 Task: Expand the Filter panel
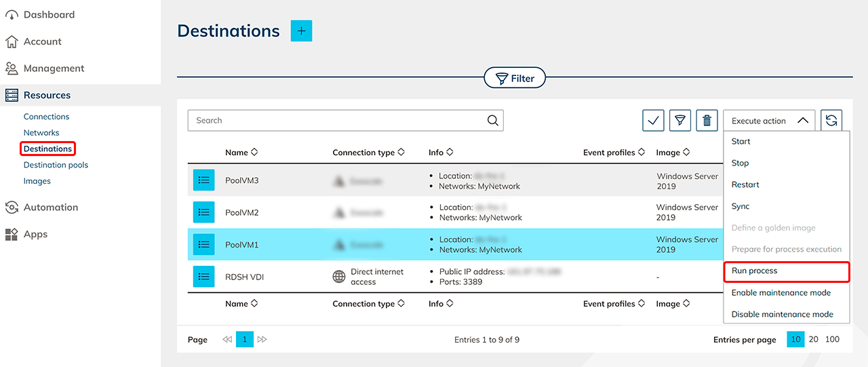[515, 79]
